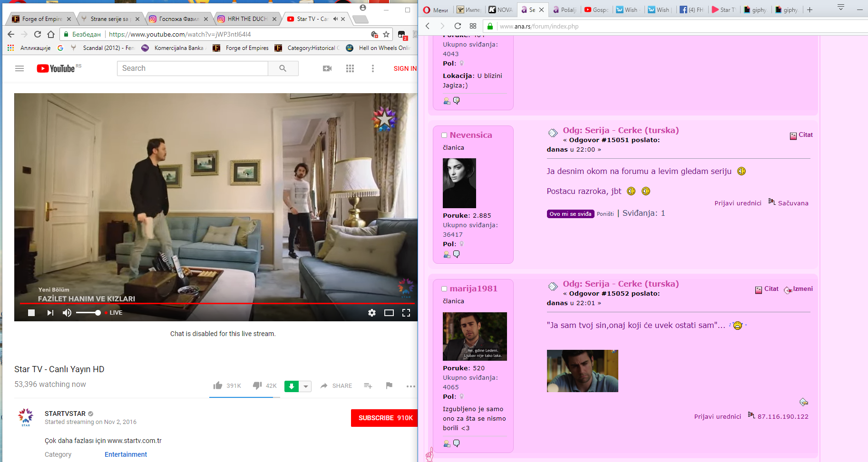868x462 pixels.
Task: Bookmark page with Chrome star icon
Action: coord(386,34)
